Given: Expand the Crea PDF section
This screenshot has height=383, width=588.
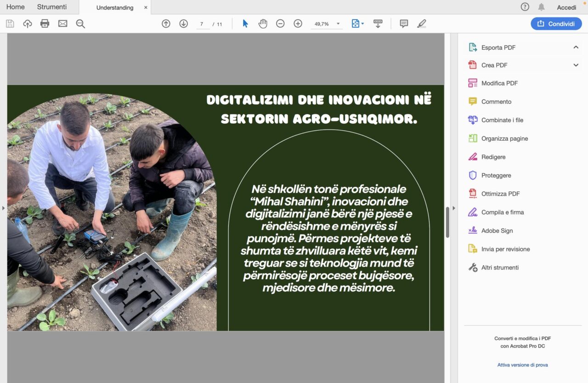Looking at the screenshot, I should pos(576,65).
